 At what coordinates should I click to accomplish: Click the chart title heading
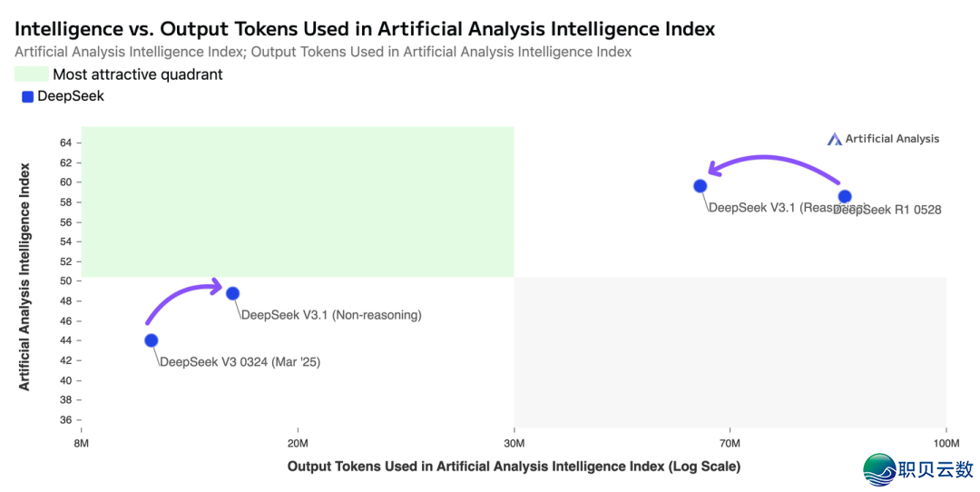pyautogui.click(x=365, y=29)
